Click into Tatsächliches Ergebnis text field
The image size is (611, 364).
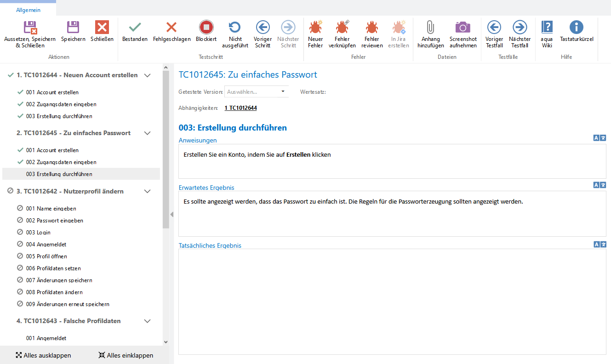point(392,301)
